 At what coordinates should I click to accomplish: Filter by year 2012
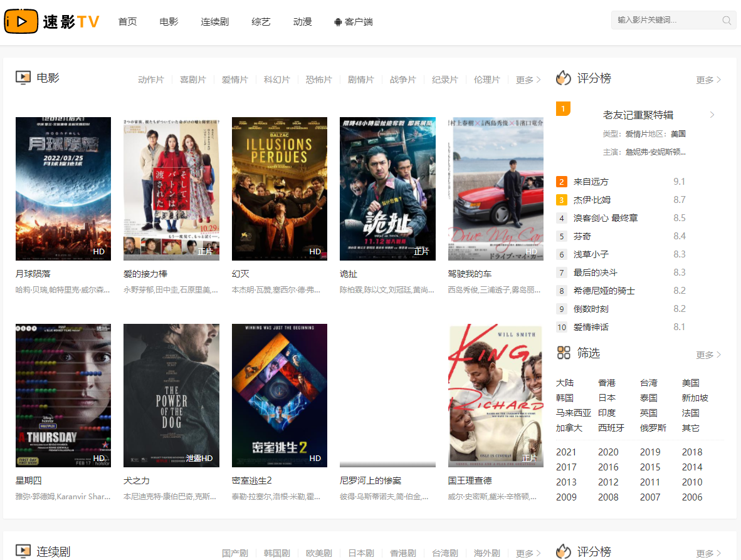pos(608,482)
